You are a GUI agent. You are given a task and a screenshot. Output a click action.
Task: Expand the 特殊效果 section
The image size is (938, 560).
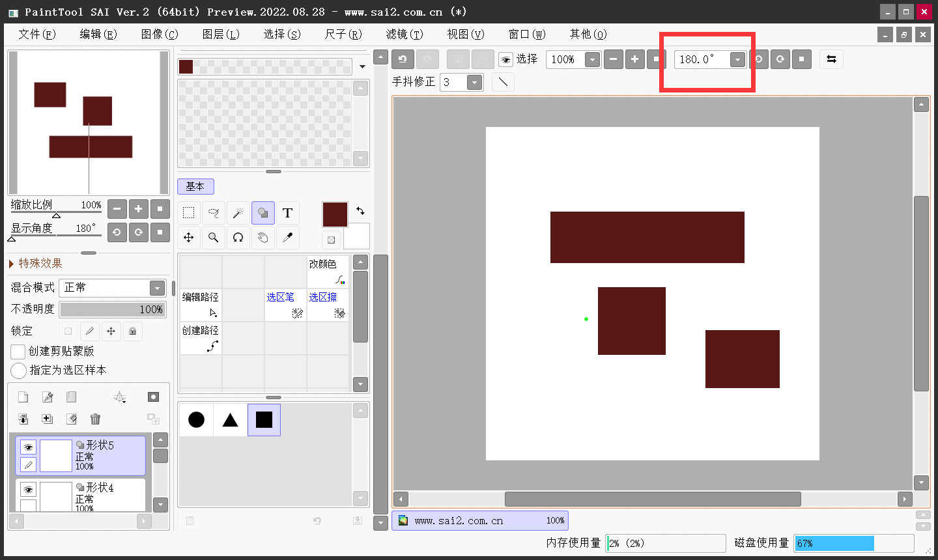pos(36,263)
